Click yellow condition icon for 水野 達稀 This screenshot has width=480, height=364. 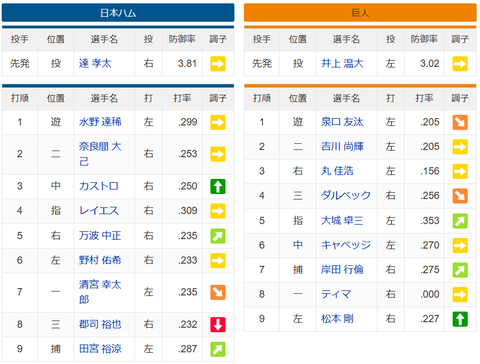coord(218,122)
